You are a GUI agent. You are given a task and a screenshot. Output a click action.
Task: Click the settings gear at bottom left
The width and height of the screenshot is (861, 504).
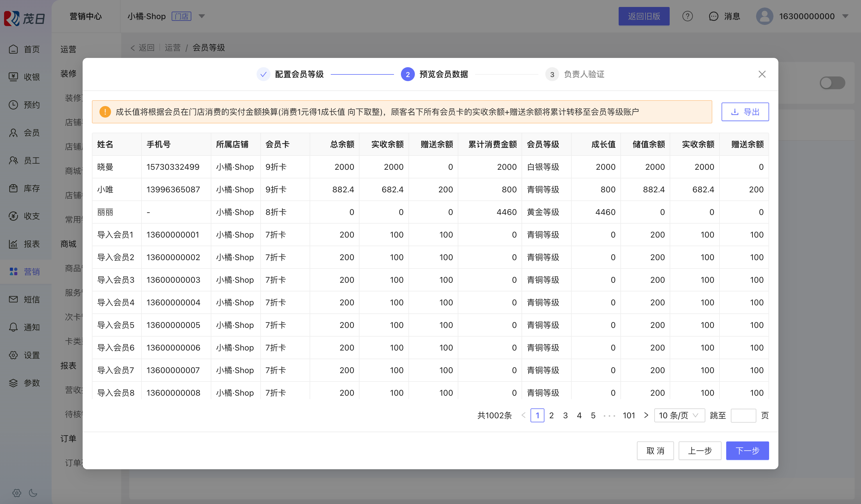17,493
